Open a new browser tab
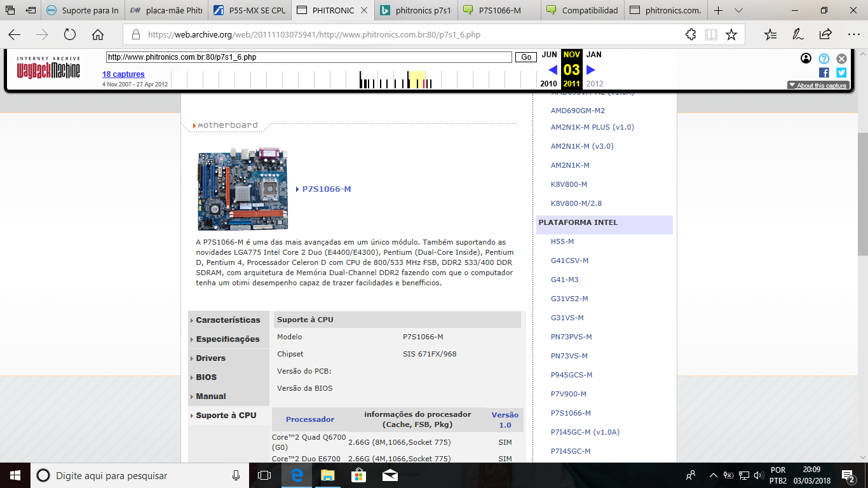The width and height of the screenshot is (868, 488). pyautogui.click(x=718, y=11)
